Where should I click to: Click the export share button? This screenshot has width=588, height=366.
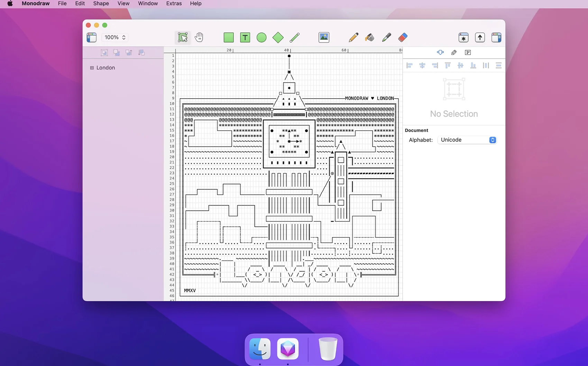(x=480, y=37)
